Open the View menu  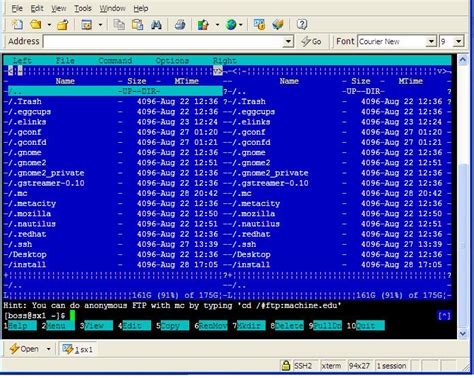[x=59, y=8]
